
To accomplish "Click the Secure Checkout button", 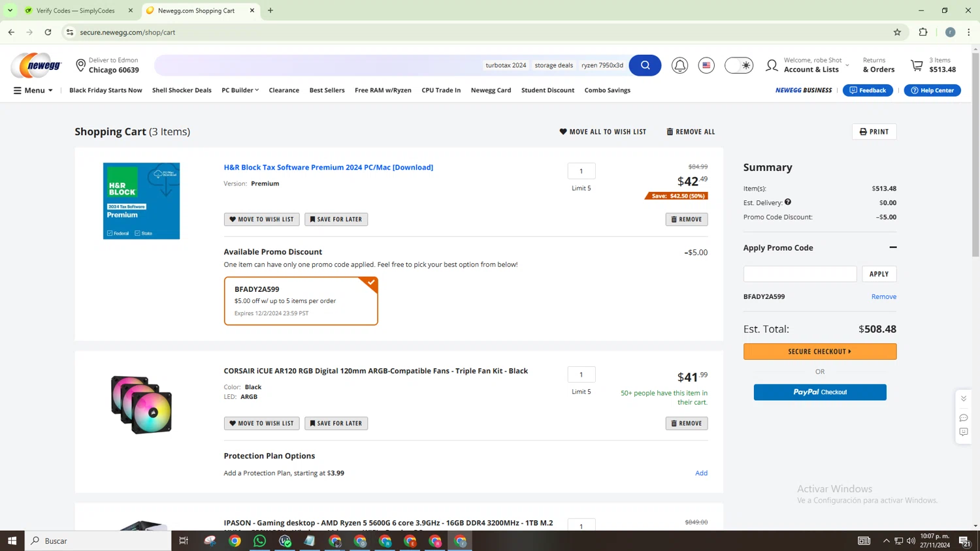I will [x=820, y=352].
